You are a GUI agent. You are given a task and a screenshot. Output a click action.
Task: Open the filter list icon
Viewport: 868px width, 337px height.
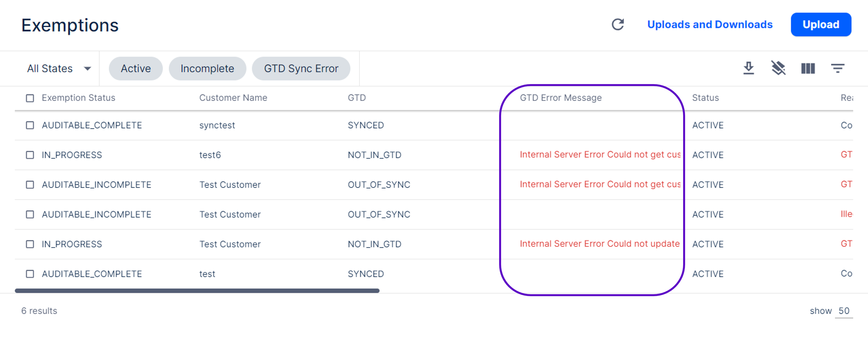[x=837, y=68]
